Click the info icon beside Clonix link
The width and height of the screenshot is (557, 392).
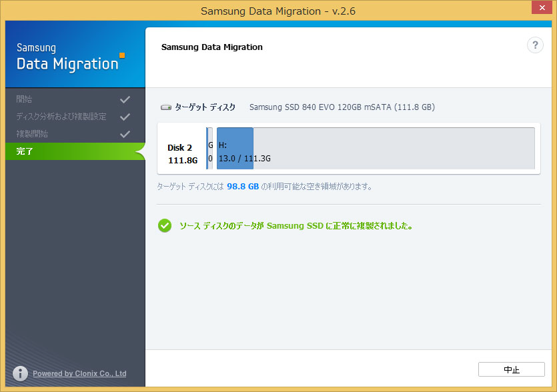(x=20, y=373)
